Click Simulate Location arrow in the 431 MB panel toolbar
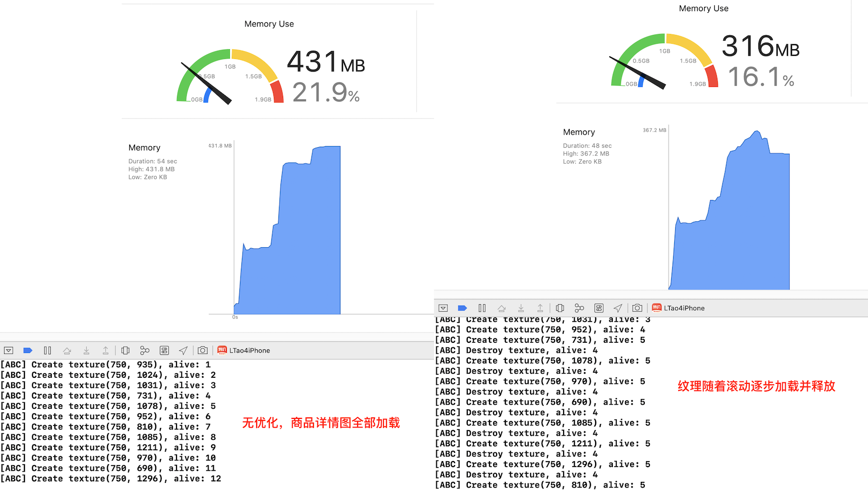Image resolution: width=868 pixels, height=490 pixels. (x=183, y=350)
